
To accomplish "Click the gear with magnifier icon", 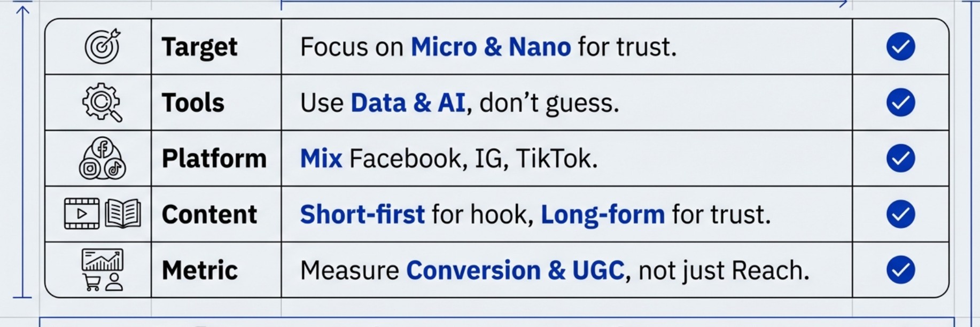I will (102, 102).
